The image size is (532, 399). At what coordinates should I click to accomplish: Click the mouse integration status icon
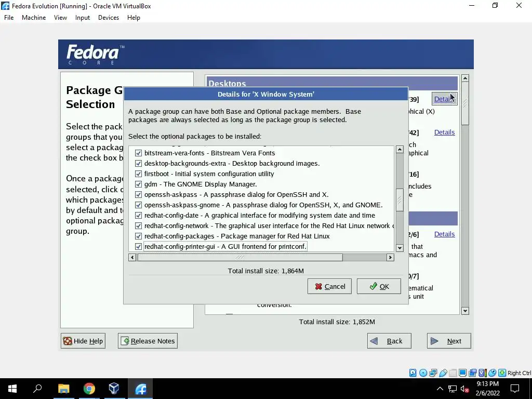coord(493,373)
